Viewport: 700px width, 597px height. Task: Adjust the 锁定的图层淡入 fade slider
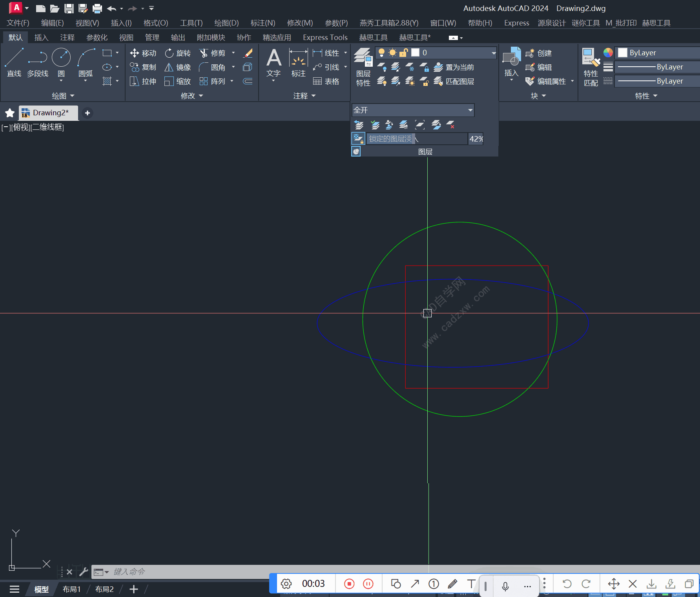(417, 138)
